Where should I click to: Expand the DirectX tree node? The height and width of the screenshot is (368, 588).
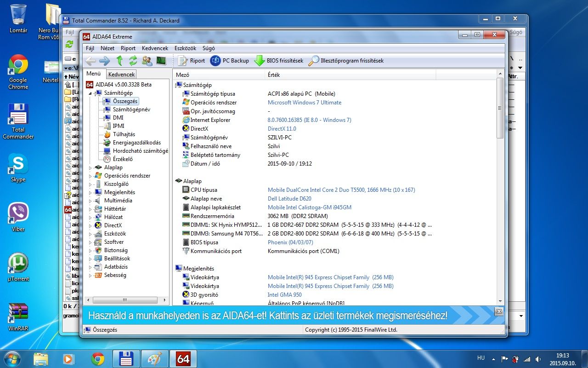(90, 225)
